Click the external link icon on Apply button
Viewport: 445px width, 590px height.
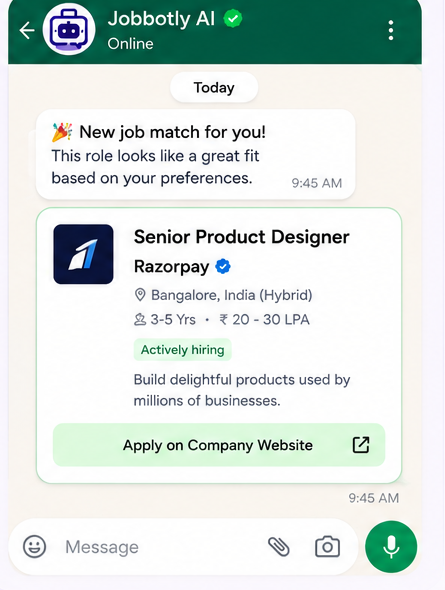pos(361,445)
